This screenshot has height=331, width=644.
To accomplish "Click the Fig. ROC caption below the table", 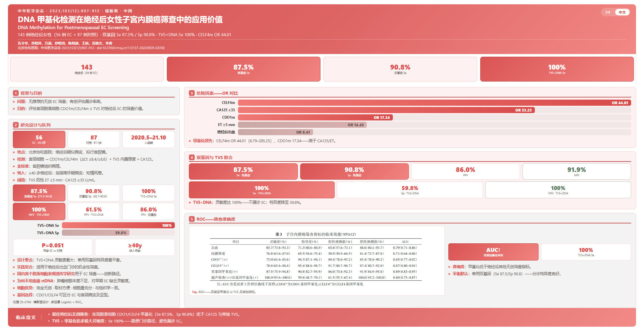I will coord(224,292).
